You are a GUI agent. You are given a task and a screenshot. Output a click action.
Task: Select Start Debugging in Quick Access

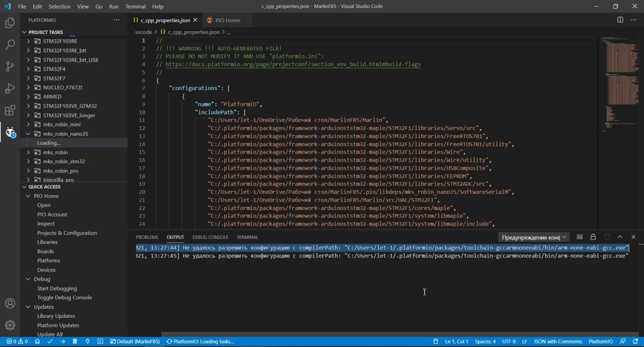tap(57, 289)
